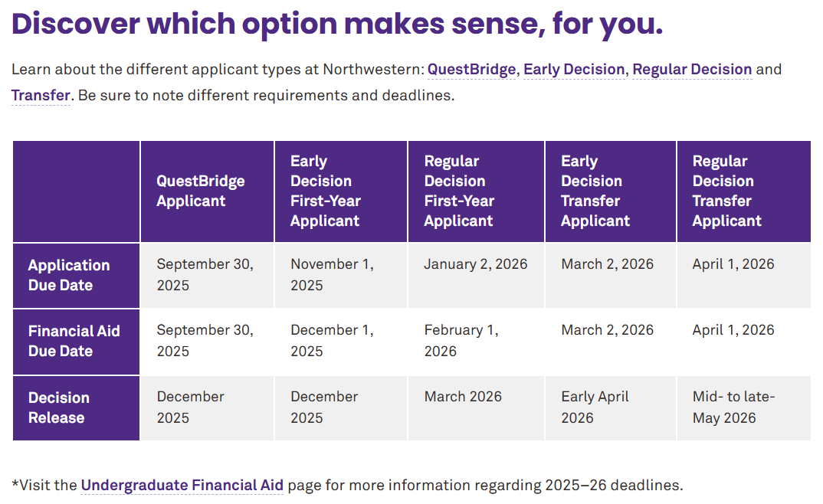
Task: Select the Application Due Date row header
Action: [x=76, y=275]
